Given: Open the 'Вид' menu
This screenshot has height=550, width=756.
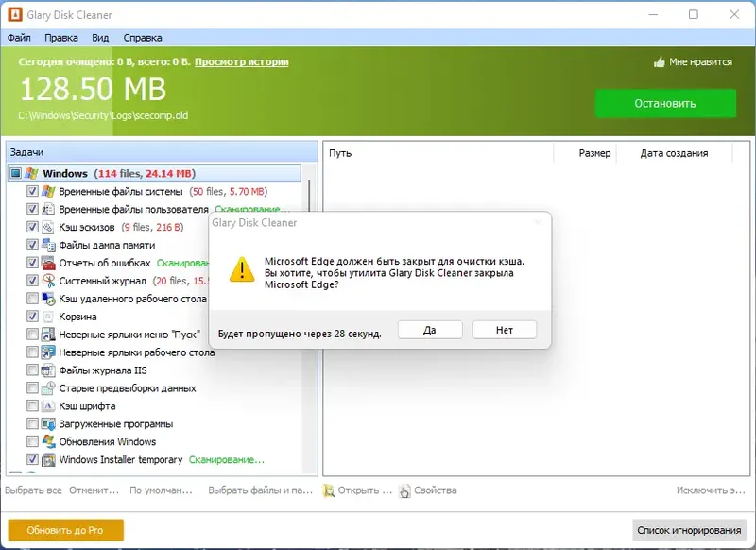Looking at the screenshot, I should (100, 38).
